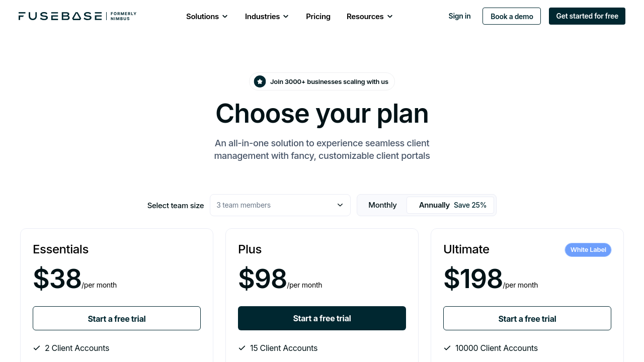Click the White Label badge
This screenshot has height=362, width=644.
[x=588, y=250]
